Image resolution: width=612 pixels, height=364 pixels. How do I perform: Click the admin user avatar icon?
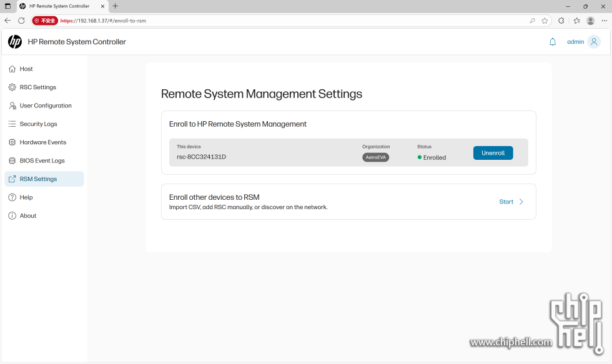pos(594,42)
